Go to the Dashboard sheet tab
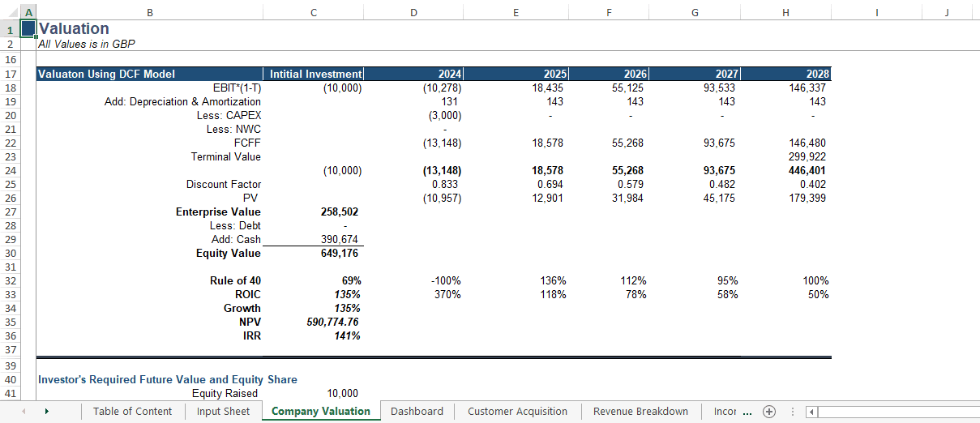Image resolution: width=980 pixels, height=423 pixels. tap(417, 411)
